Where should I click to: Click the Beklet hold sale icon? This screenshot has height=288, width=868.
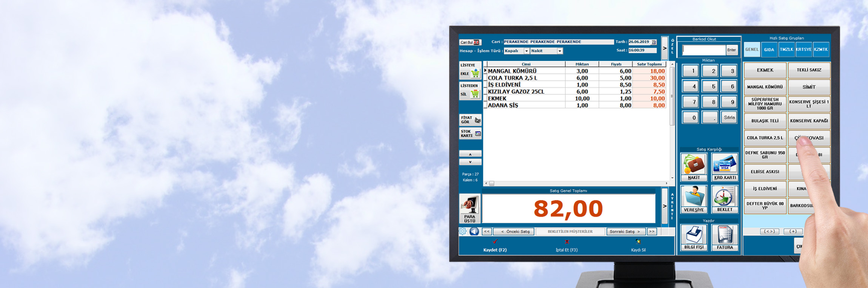coord(725,199)
